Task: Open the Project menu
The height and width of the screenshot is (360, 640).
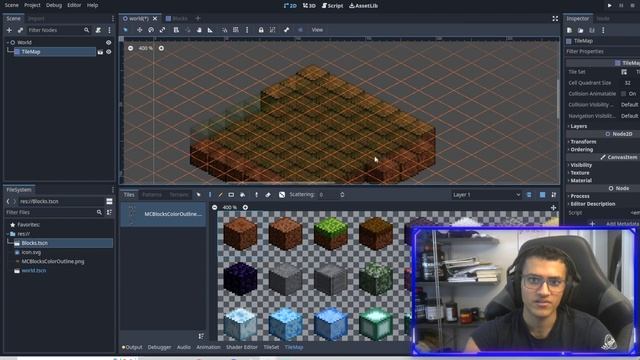Action: (32, 5)
